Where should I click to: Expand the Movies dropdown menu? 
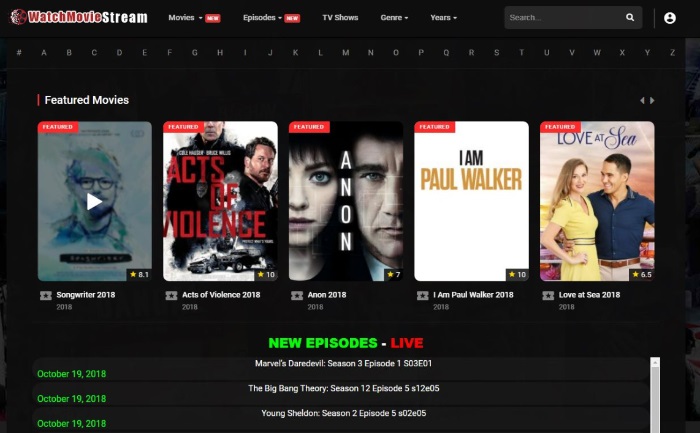tap(185, 18)
